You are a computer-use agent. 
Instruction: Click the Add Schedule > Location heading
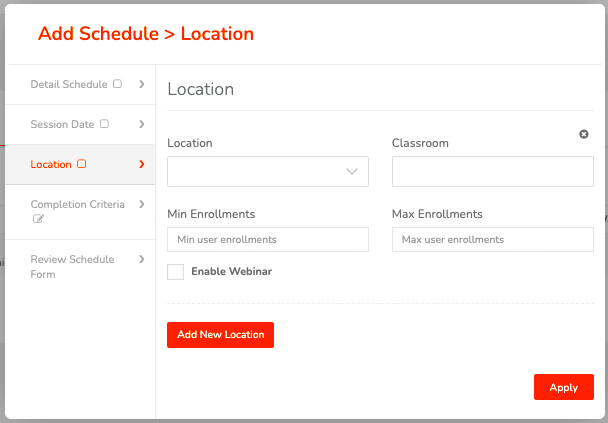[x=146, y=34]
